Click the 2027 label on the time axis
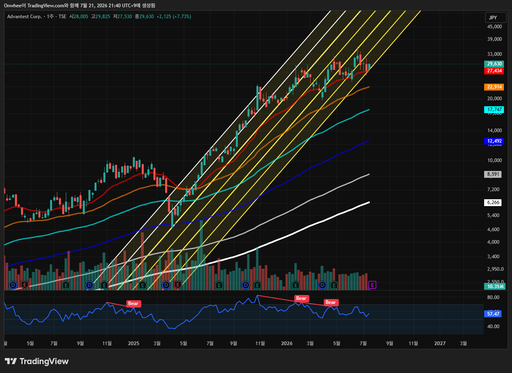The height and width of the screenshot is (373, 512). [x=440, y=343]
